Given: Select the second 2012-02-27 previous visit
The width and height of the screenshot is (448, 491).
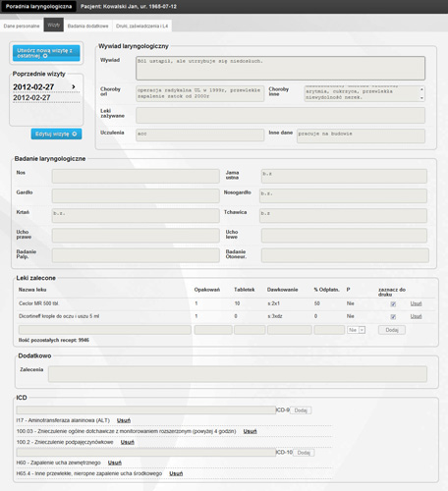Looking at the screenshot, I should coord(31,98).
